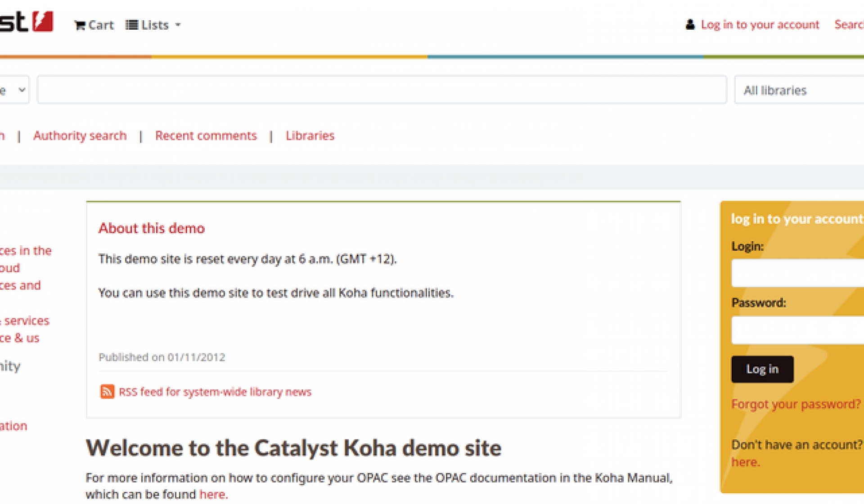Image resolution: width=864 pixels, height=504 pixels.
Task: Click the Libraries menu item
Action: [x=309, y=135]
